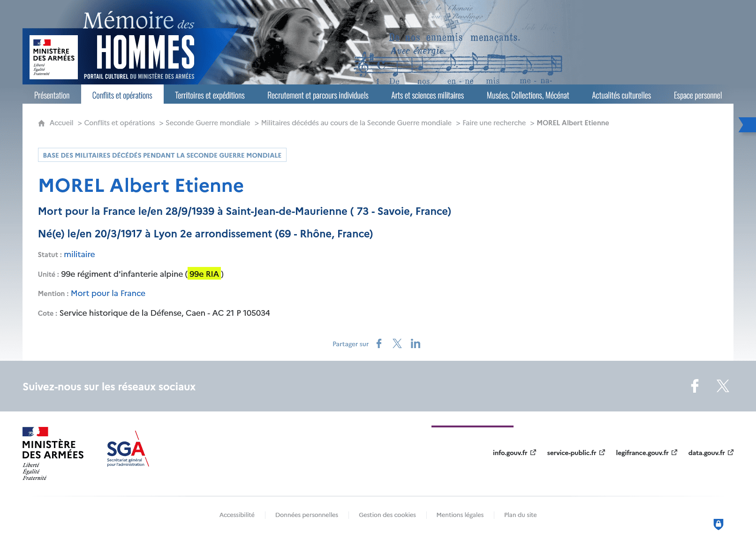Click the blue ribbon tab at right edge
756x540 pixels.
[x=748, y=125]
